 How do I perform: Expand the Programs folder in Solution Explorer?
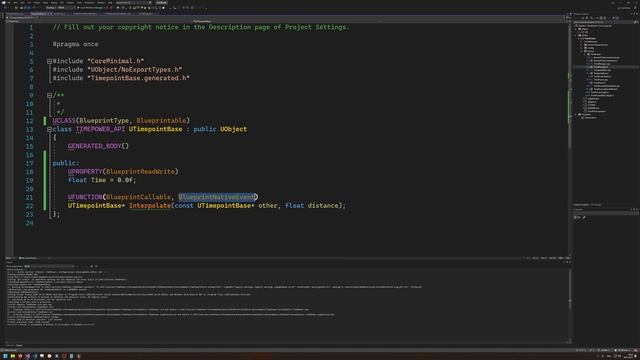point(576,114)
